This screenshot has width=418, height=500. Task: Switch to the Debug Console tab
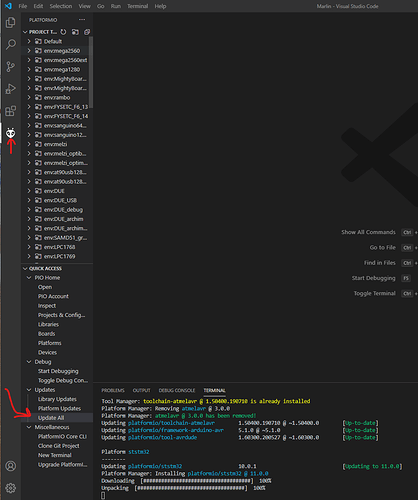177,390
